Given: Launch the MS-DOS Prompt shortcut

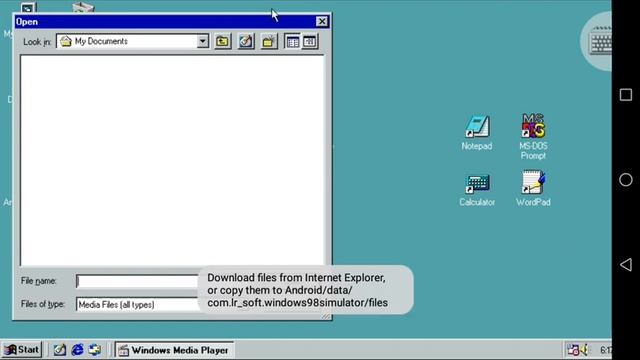Looking at the screenshot, I should point(533,137).
